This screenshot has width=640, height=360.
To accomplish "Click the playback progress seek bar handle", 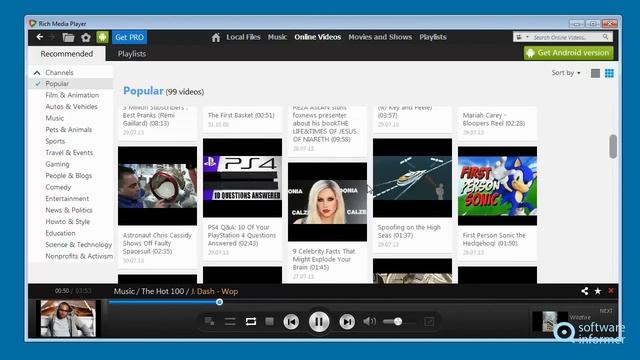I will tap(219, 302).
